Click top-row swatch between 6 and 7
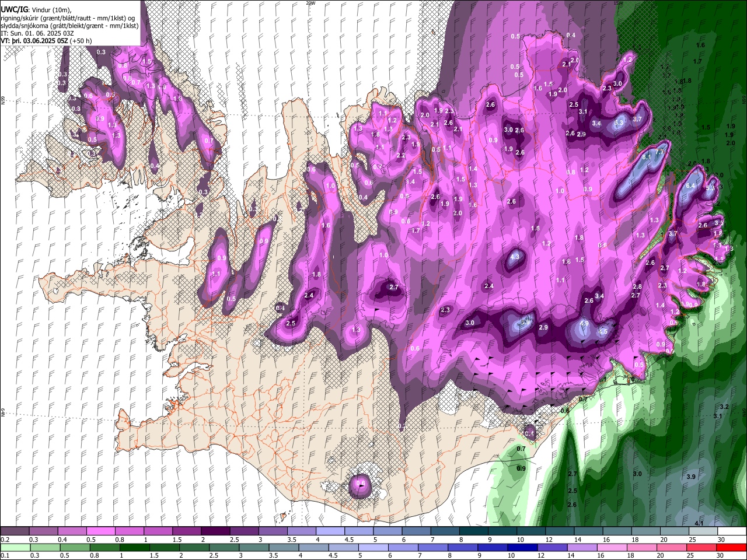This screenshot has height=560, width=747. point(417,531)
